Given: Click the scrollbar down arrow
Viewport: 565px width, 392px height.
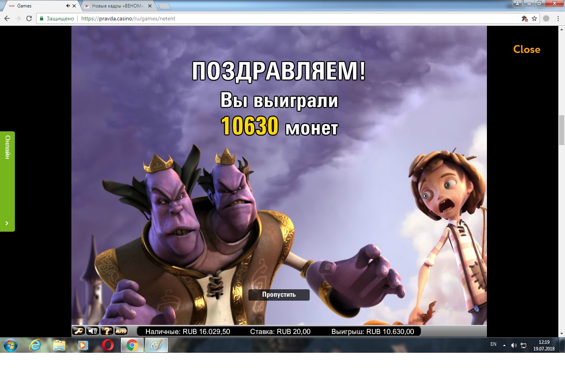Looking at the screenshot, I should [561, 334].
